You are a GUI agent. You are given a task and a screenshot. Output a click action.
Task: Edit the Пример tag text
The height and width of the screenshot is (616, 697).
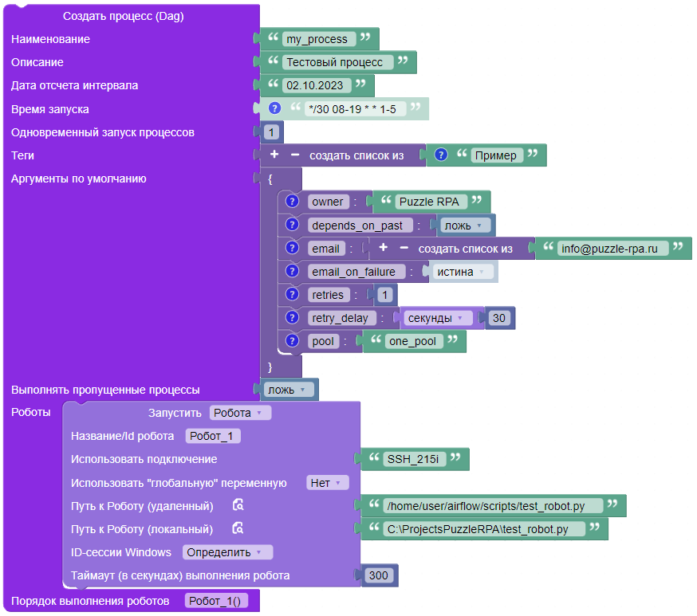pos(497,155)
